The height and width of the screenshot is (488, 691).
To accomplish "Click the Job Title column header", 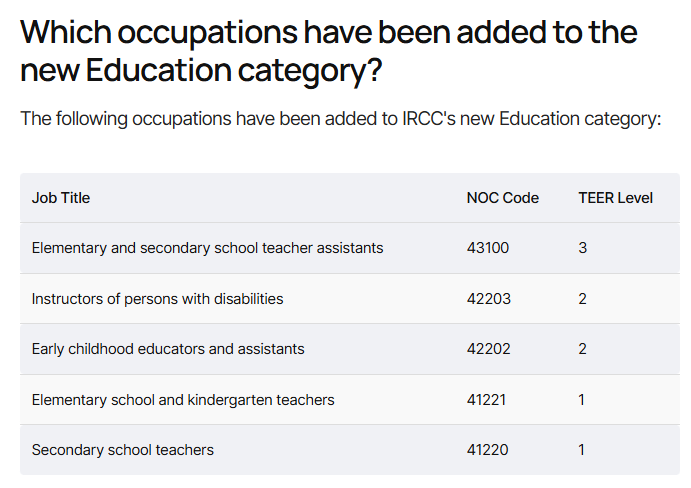I will tap(61, 198).
